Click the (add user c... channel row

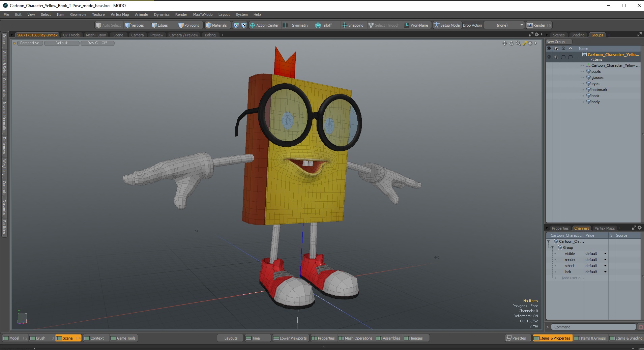(573, 278)
